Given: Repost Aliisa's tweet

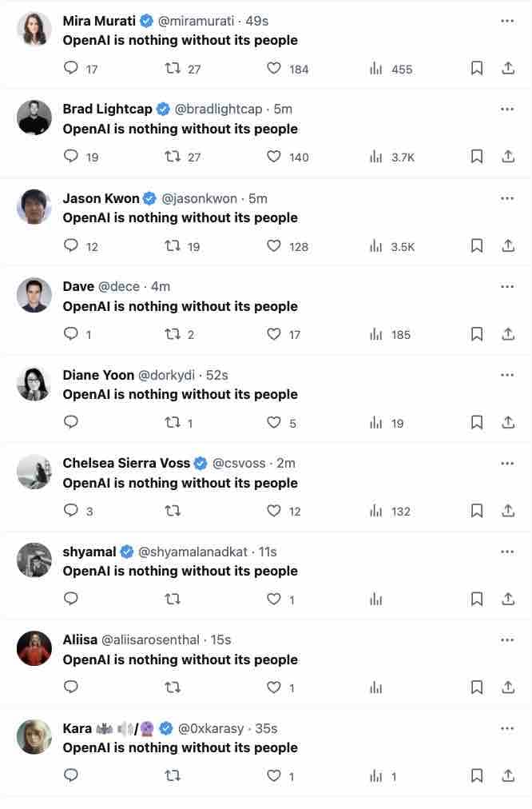Looking at the screenshot, I should click(172, 687).
